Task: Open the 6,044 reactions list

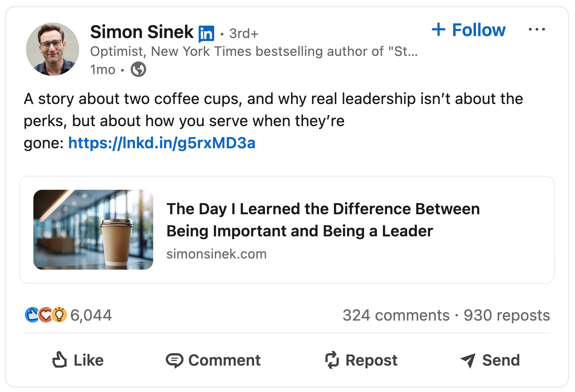Action: coord(91,315)
